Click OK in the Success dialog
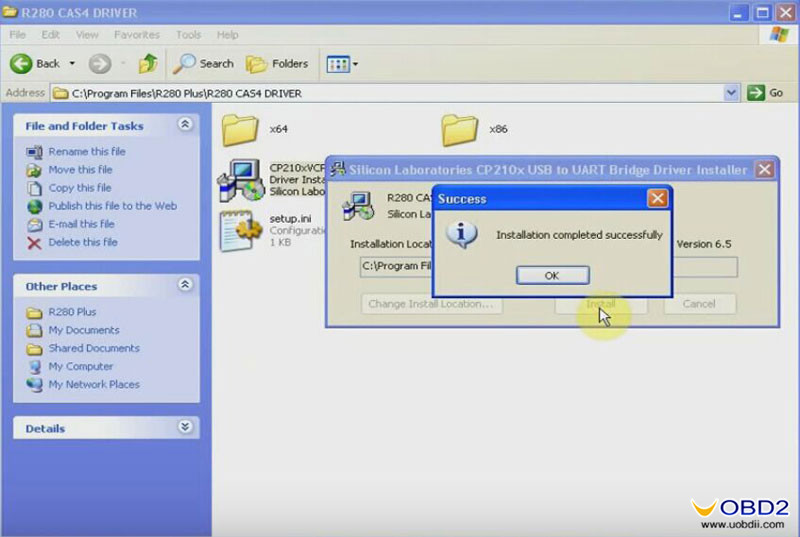The height and width of the screenshot is (537, 800). point(553,275)
